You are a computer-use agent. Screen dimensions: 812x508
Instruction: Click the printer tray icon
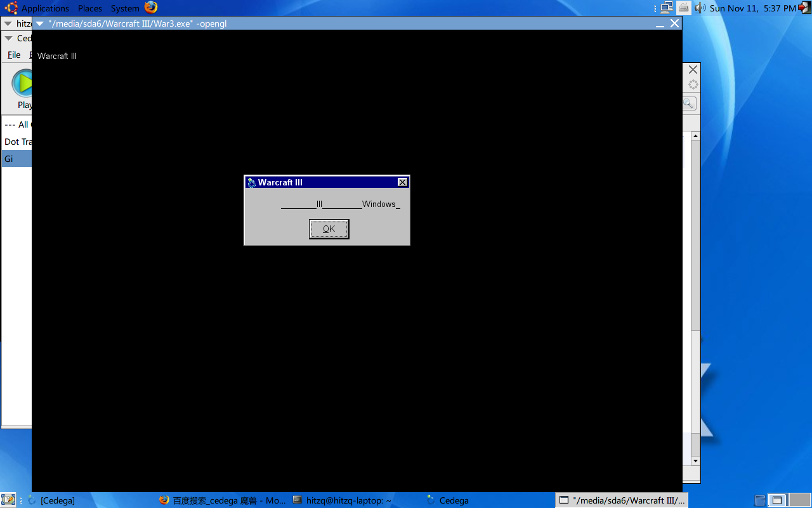(683, 8)
